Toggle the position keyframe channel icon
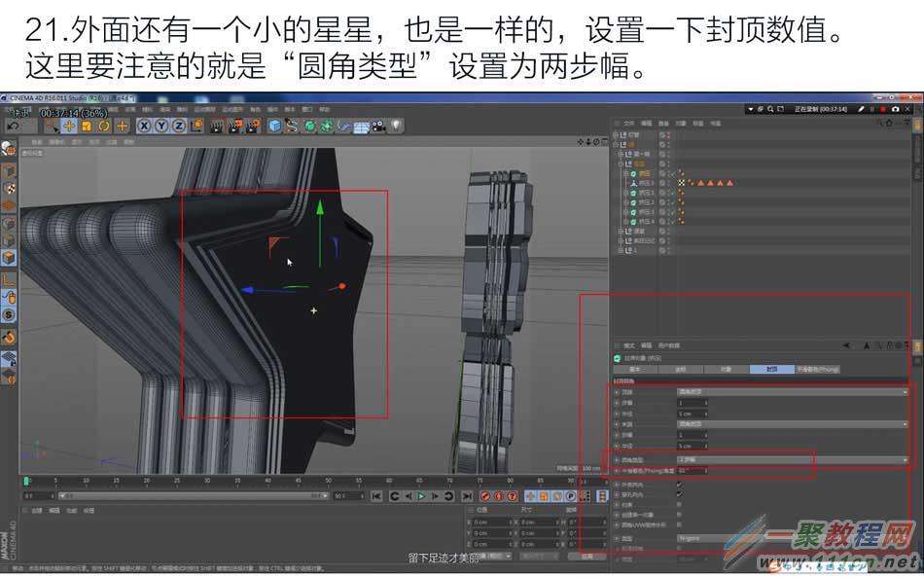The image size is (924, 579). (x=530, y=496)
